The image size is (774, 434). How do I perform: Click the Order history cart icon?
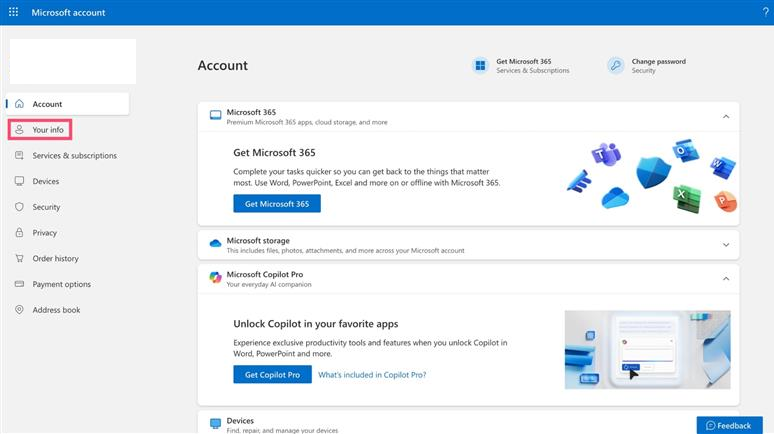click(19, 258)
